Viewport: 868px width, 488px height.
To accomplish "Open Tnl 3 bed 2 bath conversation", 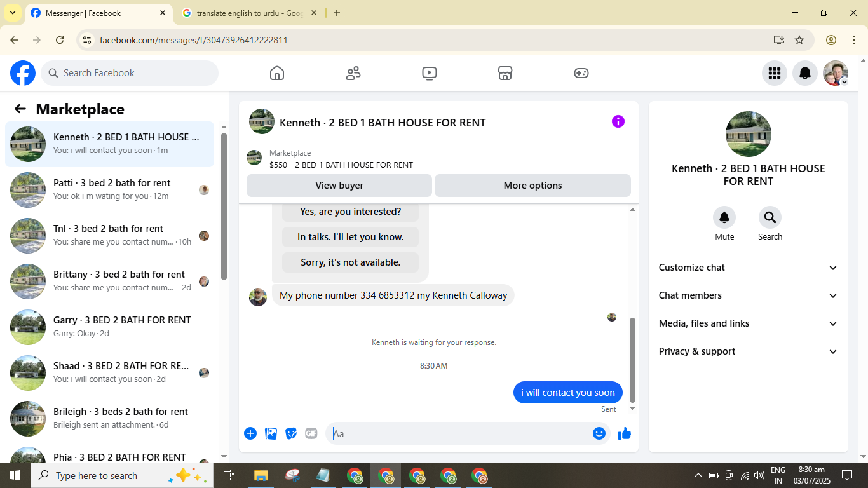I will pyautogui.click(x=110, y=236).
